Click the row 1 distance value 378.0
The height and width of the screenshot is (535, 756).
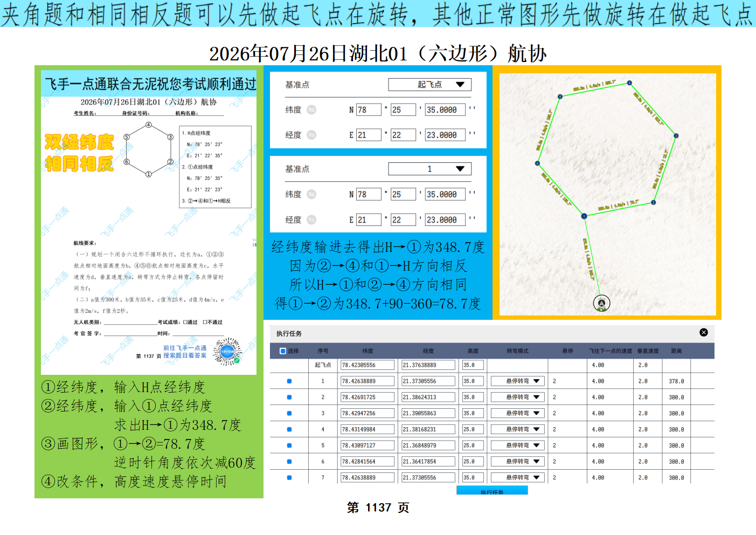click(x=676, y=381)
